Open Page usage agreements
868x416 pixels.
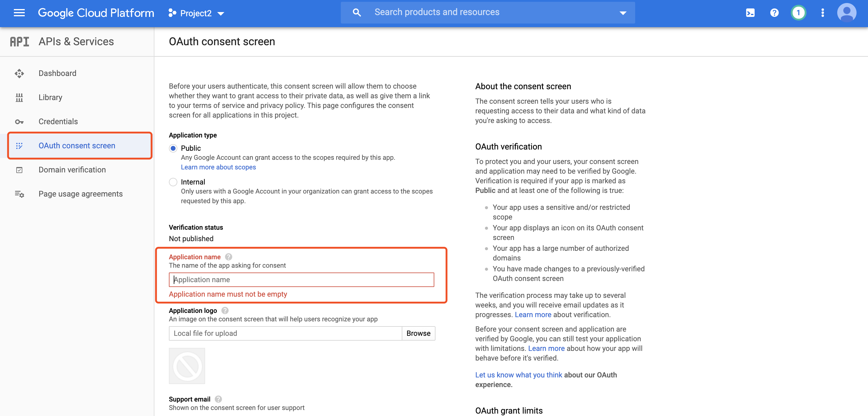[80, 194]
